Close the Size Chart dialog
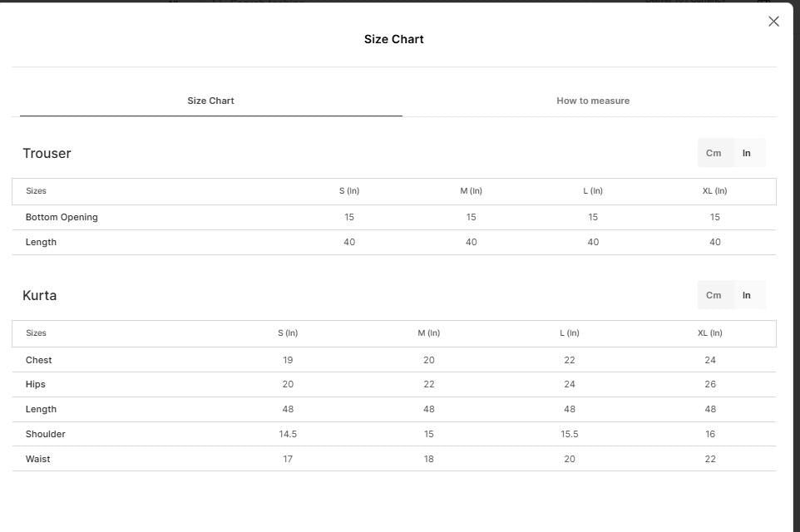Screen dimensions: 800x532 773,22
